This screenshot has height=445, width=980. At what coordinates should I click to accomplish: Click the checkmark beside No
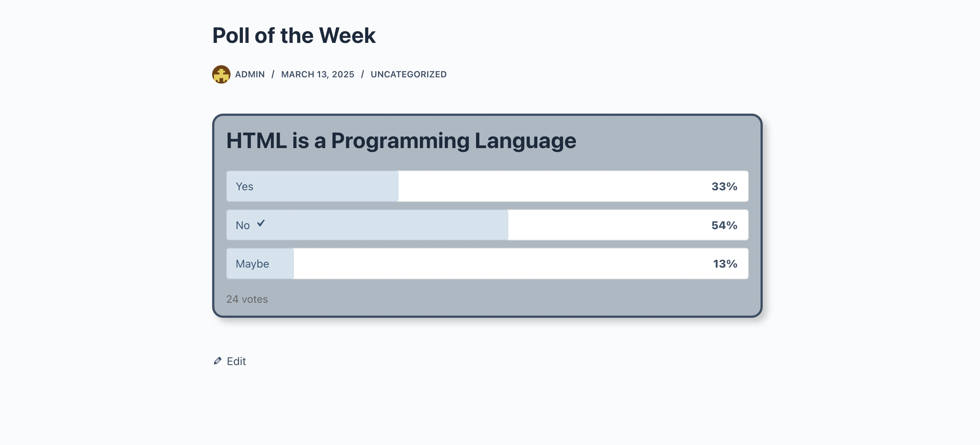pos(261,223)
